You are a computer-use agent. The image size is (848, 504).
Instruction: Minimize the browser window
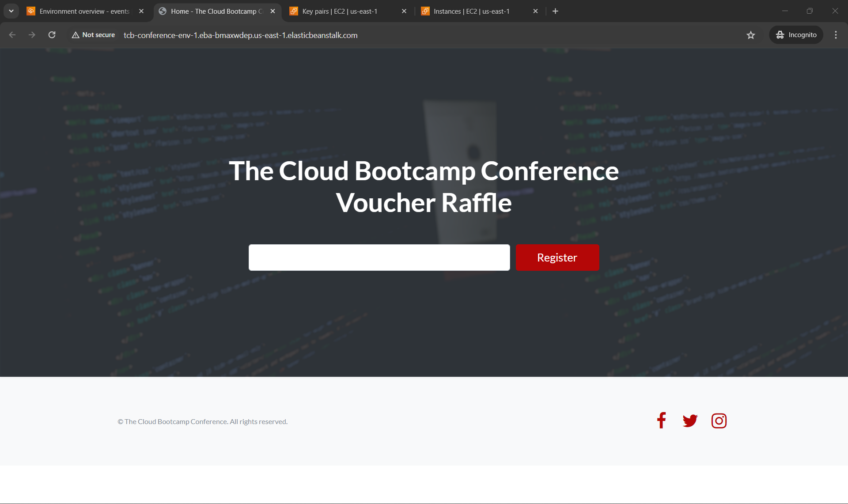pos(785,11)
